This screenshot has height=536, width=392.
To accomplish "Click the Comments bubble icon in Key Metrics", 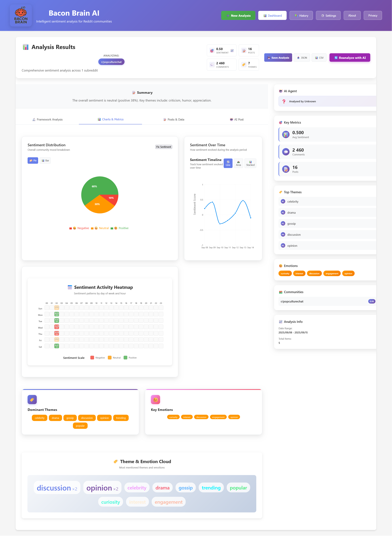I will pos(286,152).
